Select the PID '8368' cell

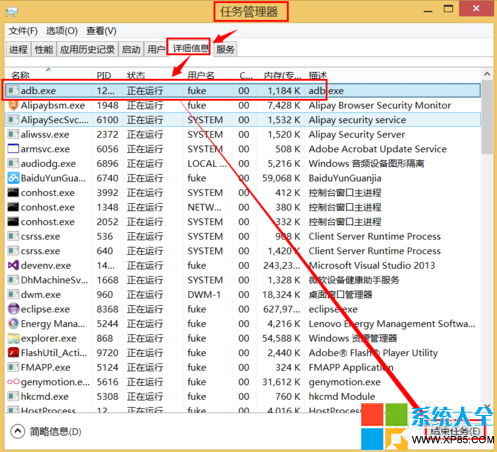[x=107, y=309]
